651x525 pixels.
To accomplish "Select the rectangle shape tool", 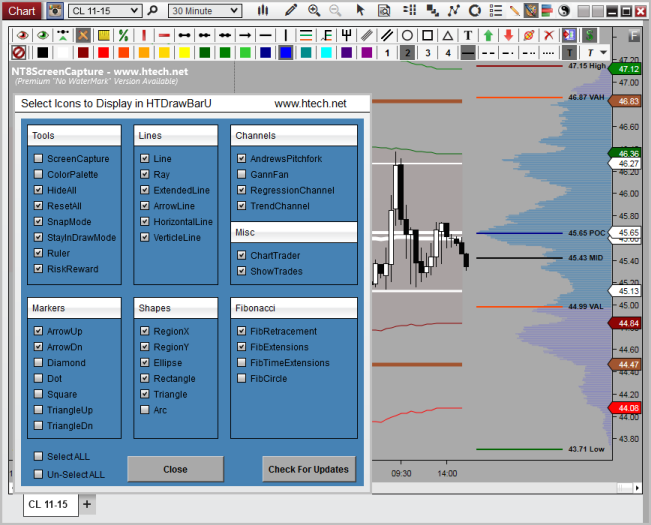I will point(427,35).
